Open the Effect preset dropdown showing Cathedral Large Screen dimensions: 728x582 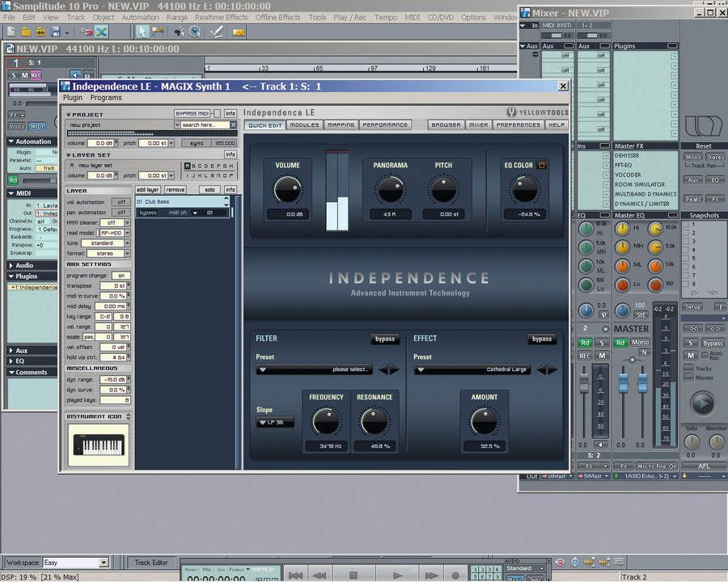pos(472,369)
